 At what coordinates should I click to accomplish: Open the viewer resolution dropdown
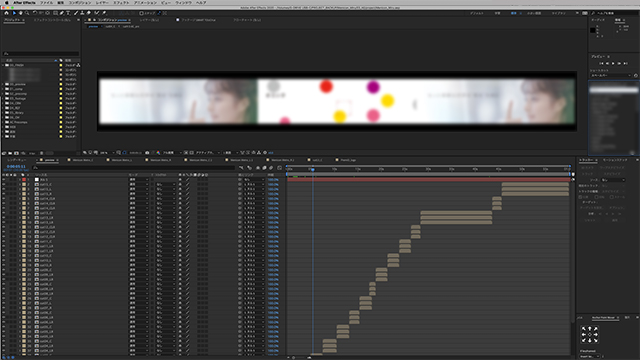pos(172,153)
